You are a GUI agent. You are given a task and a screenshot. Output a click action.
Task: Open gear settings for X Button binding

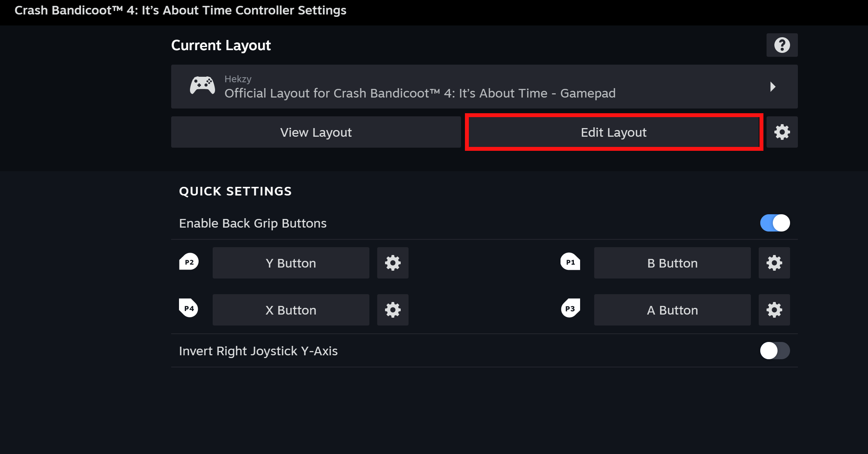point(392,310)
